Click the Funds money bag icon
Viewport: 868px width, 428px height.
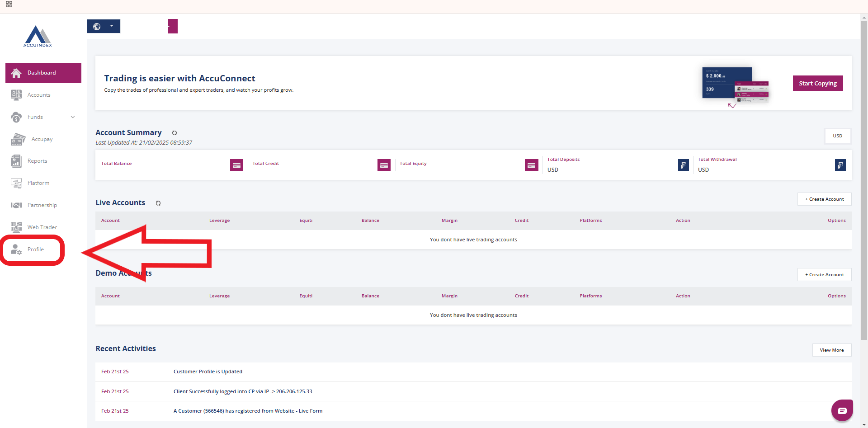click(x=16, y=117)
